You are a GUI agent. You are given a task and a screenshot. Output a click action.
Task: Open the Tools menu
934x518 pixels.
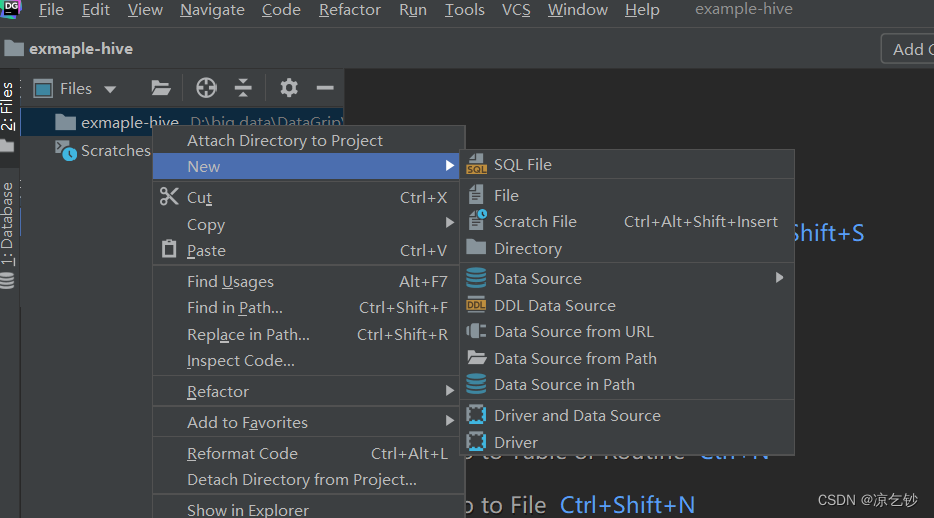(465, 10)
